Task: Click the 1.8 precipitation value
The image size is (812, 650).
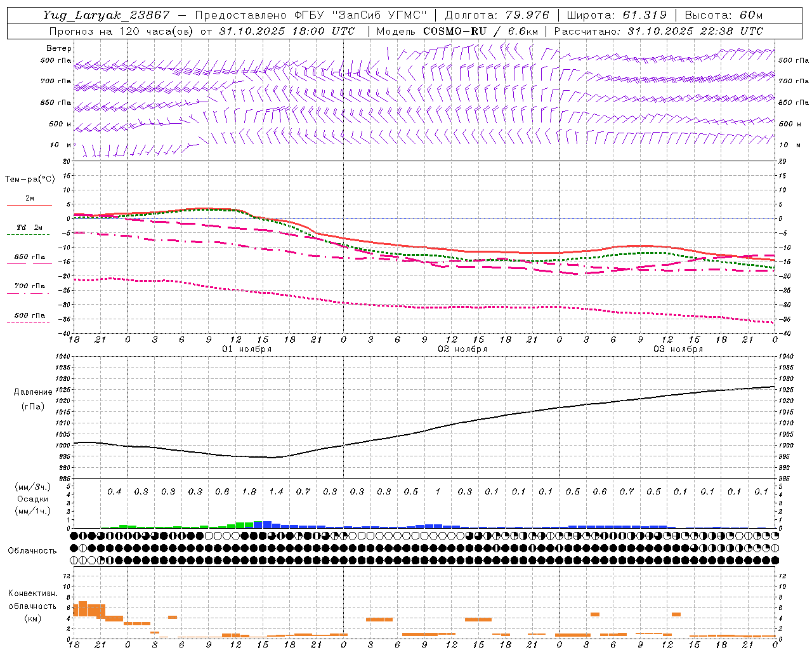Action: (249, 491)
